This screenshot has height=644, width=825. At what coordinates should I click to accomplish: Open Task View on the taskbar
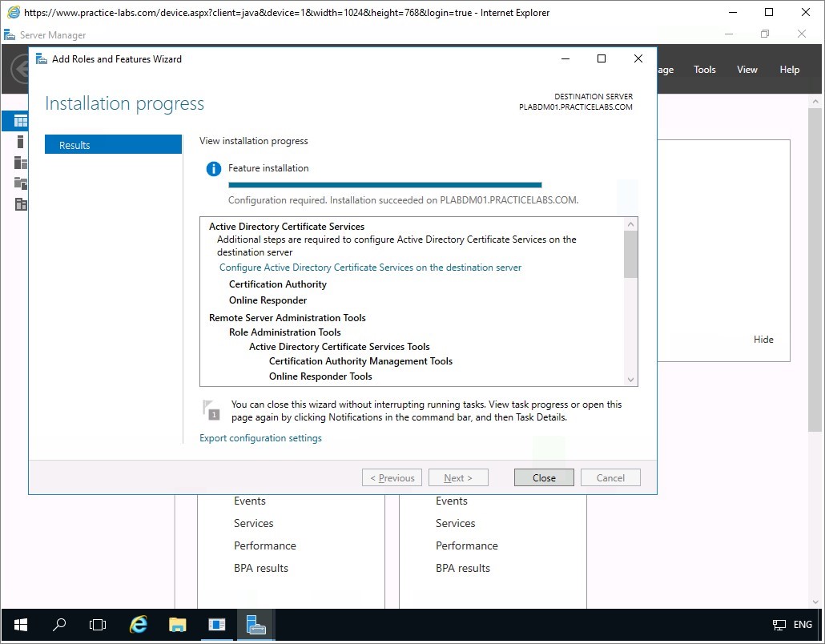tap(98, 625)
